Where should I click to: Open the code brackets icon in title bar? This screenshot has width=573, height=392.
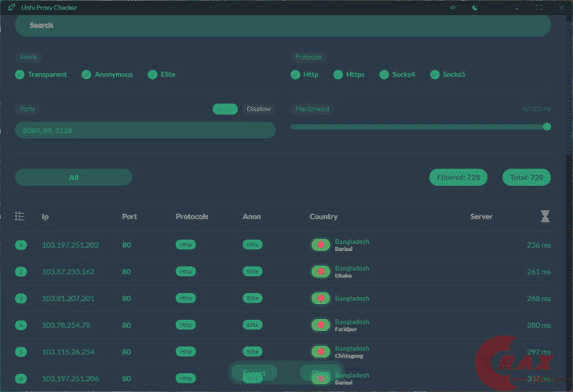pos(452,7)
